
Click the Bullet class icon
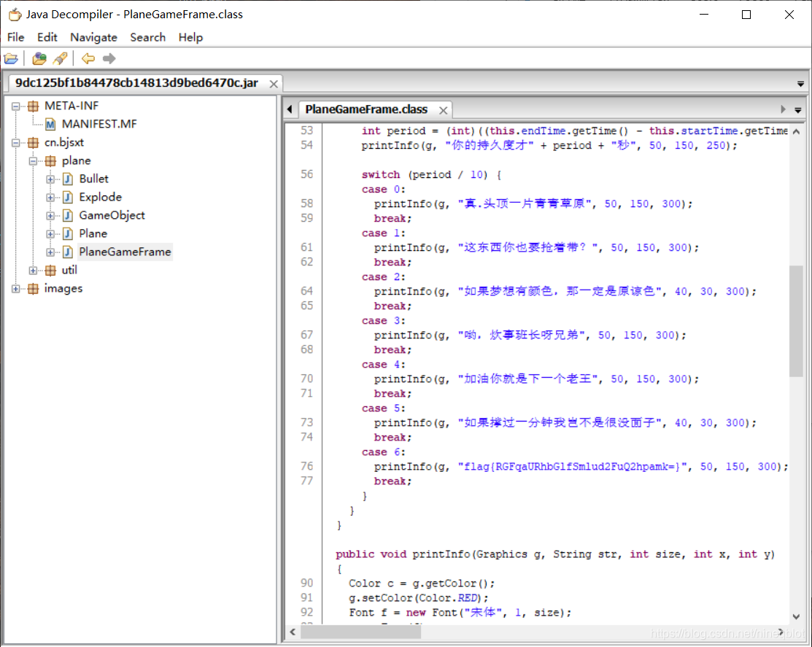pyautogui.click(x=68, y=179)
